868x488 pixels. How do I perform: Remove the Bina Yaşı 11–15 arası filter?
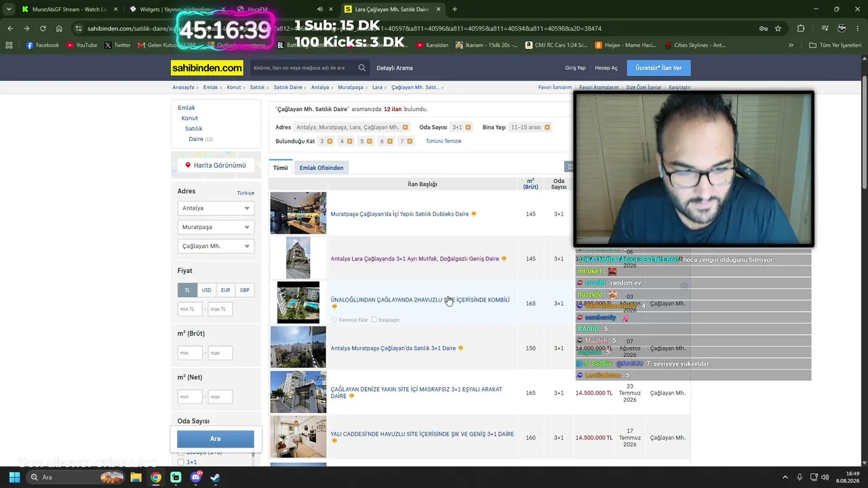[547, 127]
